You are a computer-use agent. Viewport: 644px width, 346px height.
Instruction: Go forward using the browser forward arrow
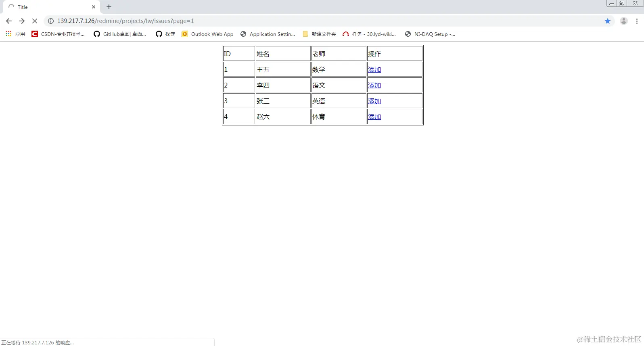[22, 21]
